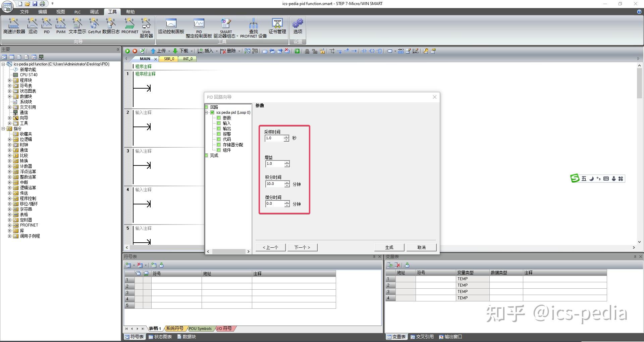Open the 选项 settings icon
The height and width of the screenshot is (342, 644).
pos(298,26)
